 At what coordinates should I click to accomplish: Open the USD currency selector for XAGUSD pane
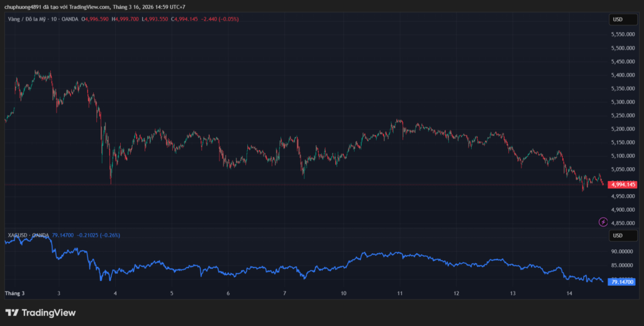coord(618,236)
